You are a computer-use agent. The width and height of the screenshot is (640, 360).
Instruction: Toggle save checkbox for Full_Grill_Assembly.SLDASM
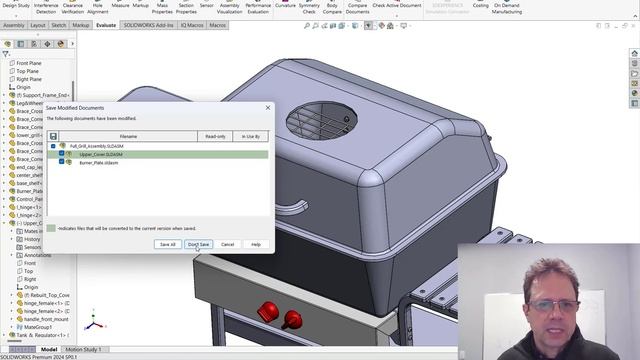[x=53, y=146]
